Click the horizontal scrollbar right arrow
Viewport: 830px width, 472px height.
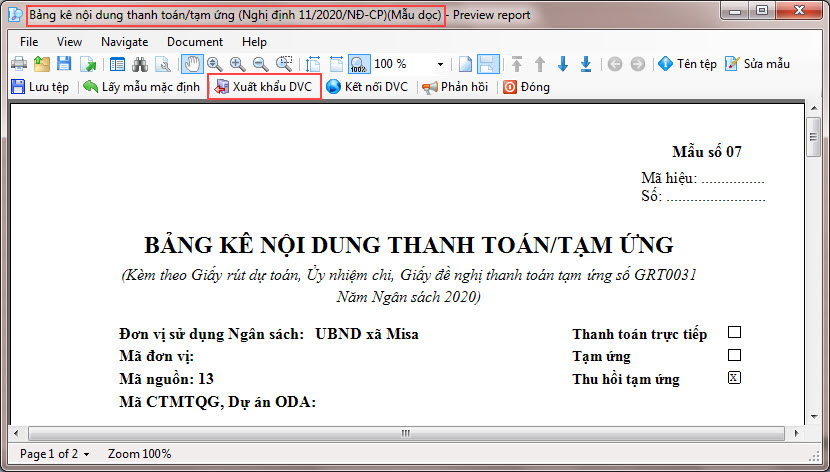797,433
